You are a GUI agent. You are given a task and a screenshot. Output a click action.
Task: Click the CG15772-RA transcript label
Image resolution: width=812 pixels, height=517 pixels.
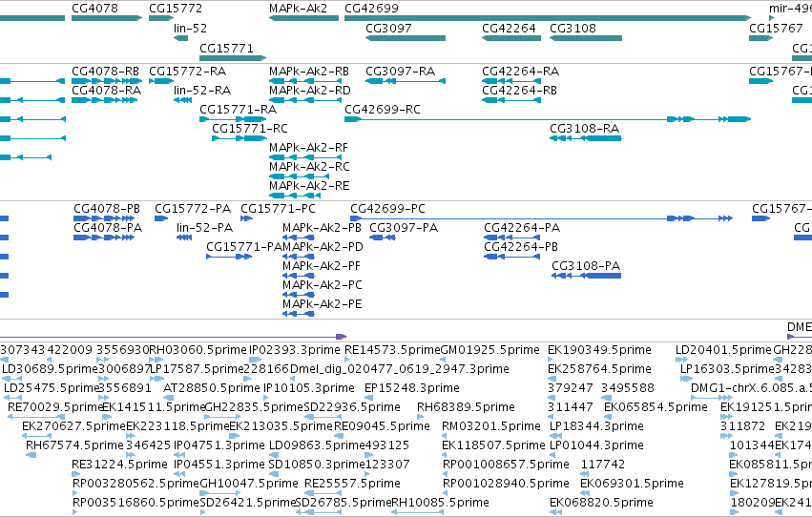tap(187, 71)
